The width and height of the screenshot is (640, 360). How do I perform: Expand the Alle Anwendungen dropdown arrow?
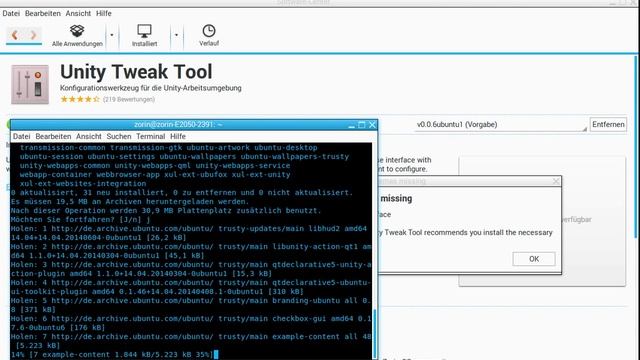pyautogui.click(x=111, y=35)
